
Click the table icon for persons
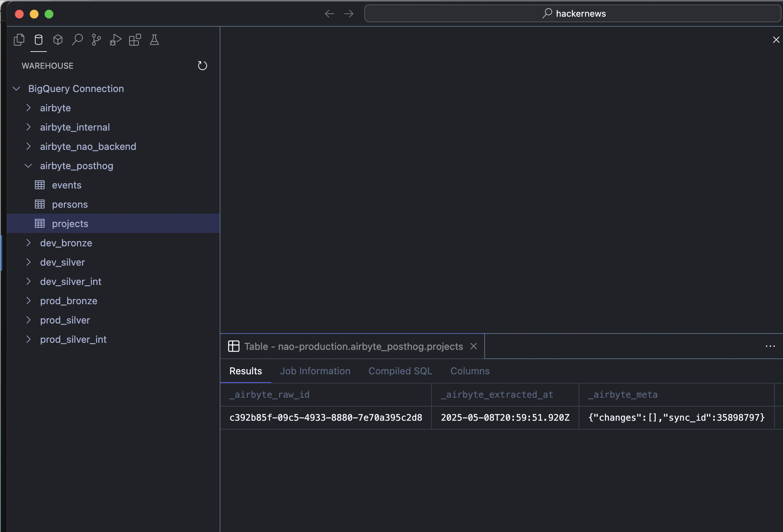(40, 204)
